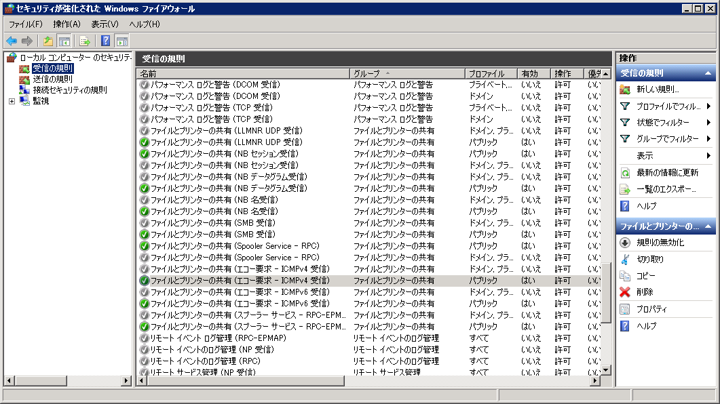Select enabled rule LLMNR UDP 受信
The width and height of the screenshot is (720, 404).
click(x=369, y=142)
